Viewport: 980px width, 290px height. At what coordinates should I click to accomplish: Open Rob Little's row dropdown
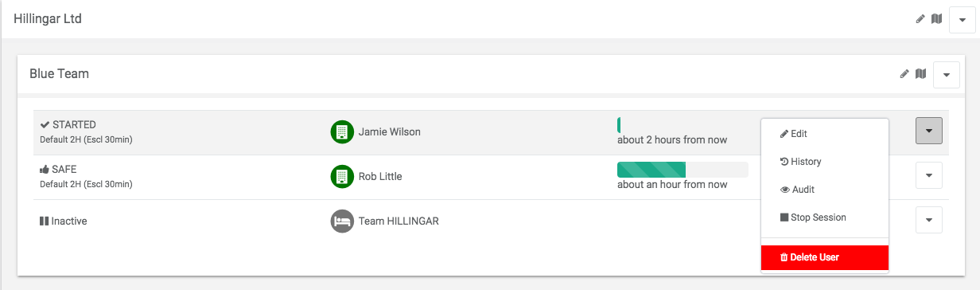(929, 175)
